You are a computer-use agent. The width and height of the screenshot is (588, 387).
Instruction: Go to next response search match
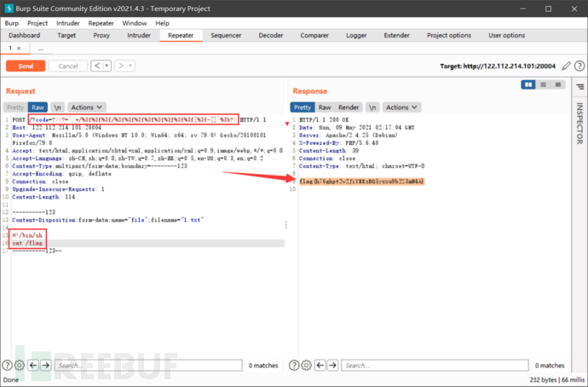[332, 365]
